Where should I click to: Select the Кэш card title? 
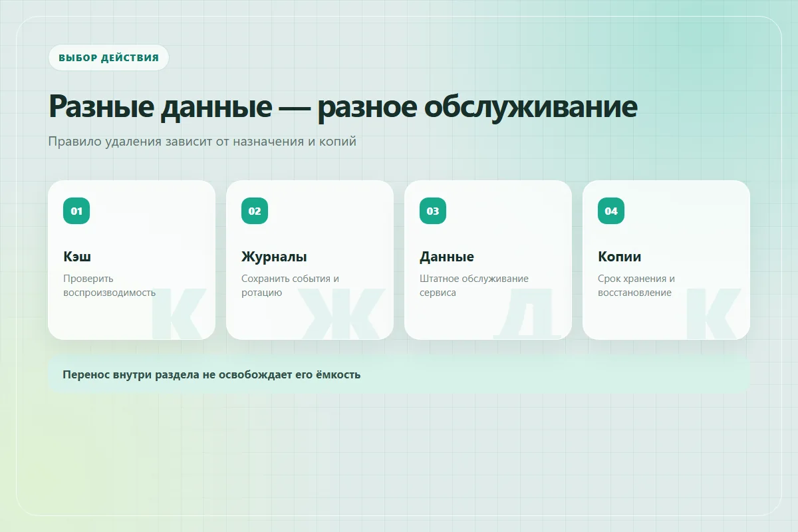pos(77,257)
